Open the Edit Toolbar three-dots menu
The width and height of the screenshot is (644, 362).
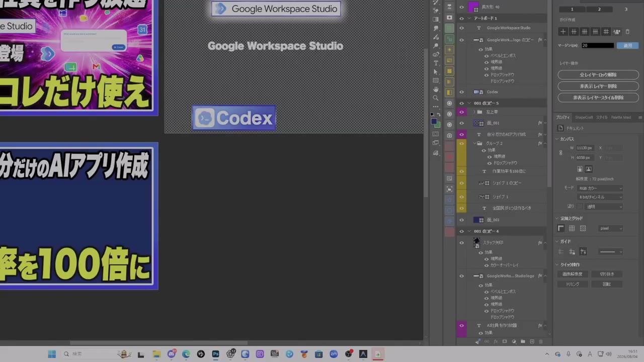click(x=436, y=107)
